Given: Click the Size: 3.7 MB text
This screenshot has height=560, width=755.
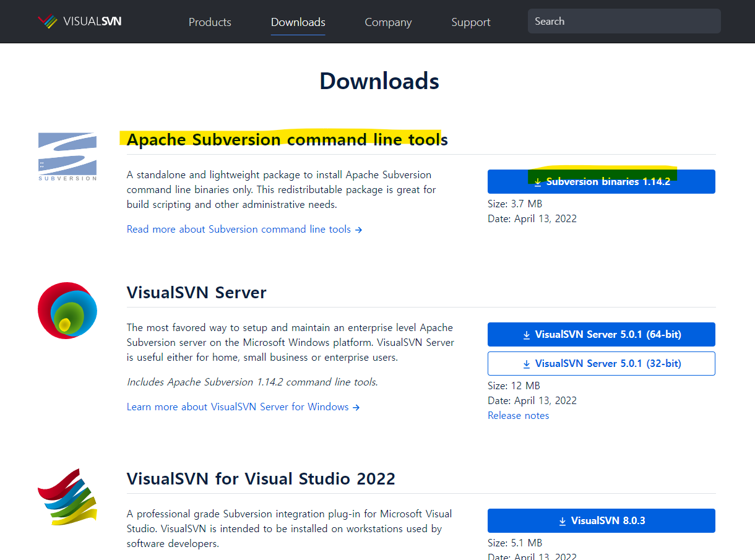Looking at the screenshot, I should tap(515, 204).
